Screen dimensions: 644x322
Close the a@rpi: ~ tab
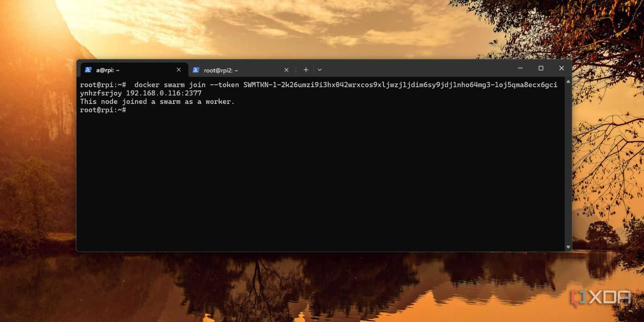coord(179,70)
